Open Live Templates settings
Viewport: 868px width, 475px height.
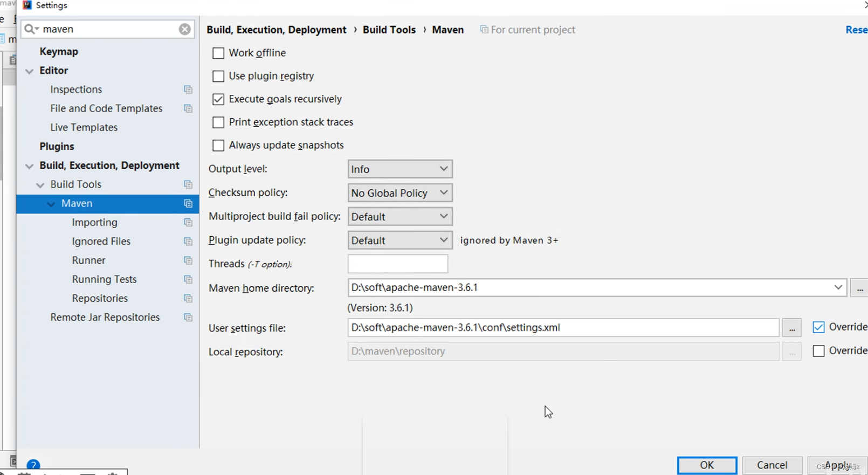84,127
